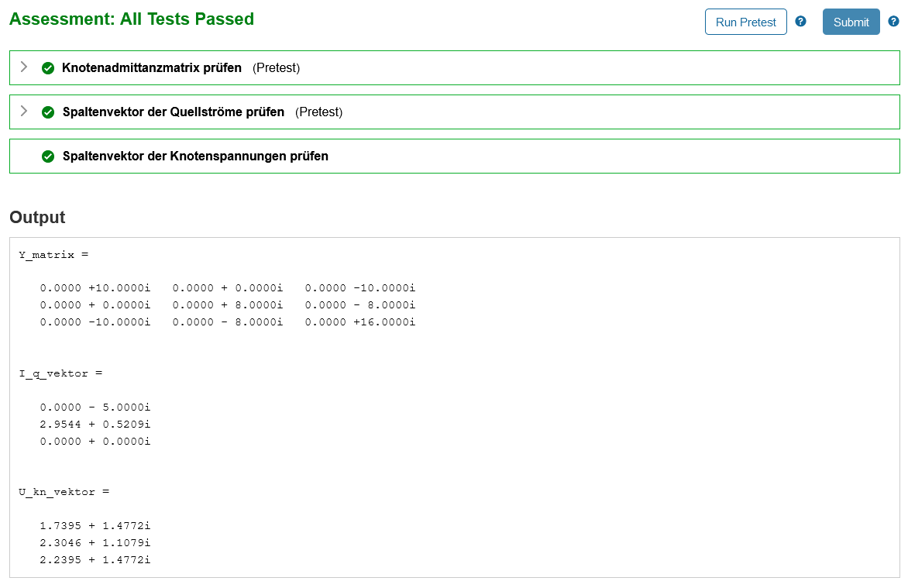Image resolution: width=908 pixels, height=588 pixels.
Task: Click the Run Pretest button
Action: click(745, 22)
